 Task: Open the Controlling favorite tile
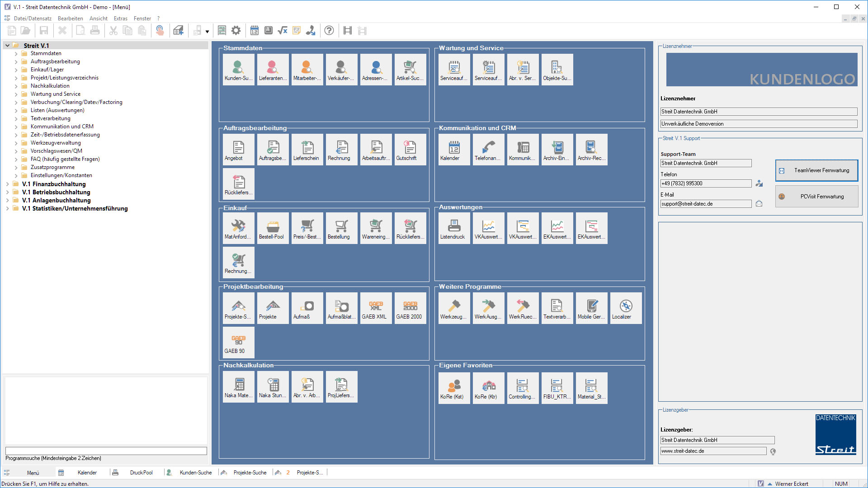click(523, 388)
